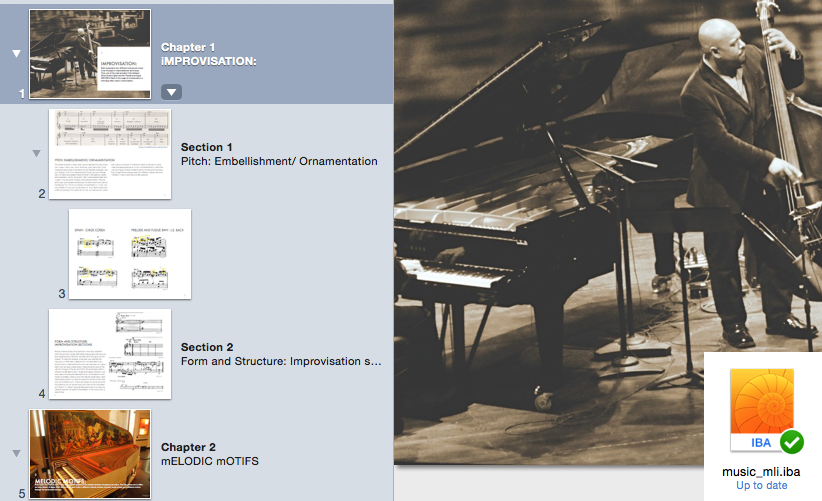Viewport: 822px width, 501px height.
Task: Collapse Chapter 1 disclosure triangle
Action: tap(16, 53)
